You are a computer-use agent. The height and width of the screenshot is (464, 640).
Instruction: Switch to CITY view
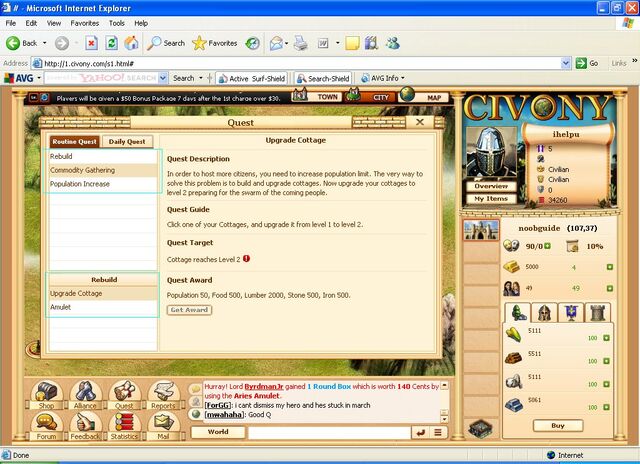[371, 97]
